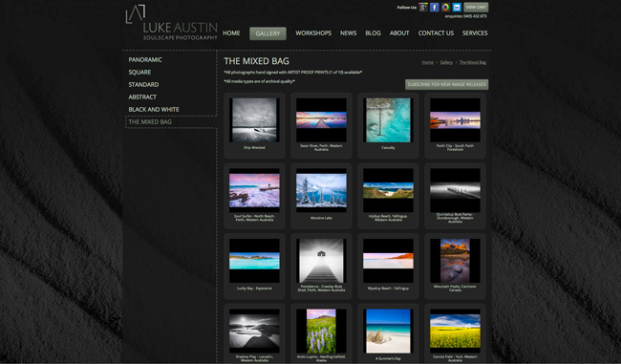Viewport: 621px width, 364px height.
Task: Choose the Abstract gallery category
Action: [x=142, y=97]
